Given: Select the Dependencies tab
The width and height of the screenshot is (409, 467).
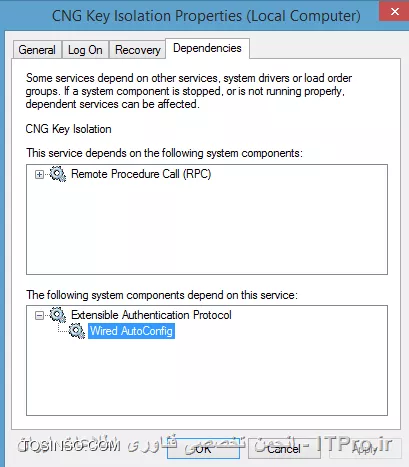Looking at the screenshot, I should (x=207, y=48).
